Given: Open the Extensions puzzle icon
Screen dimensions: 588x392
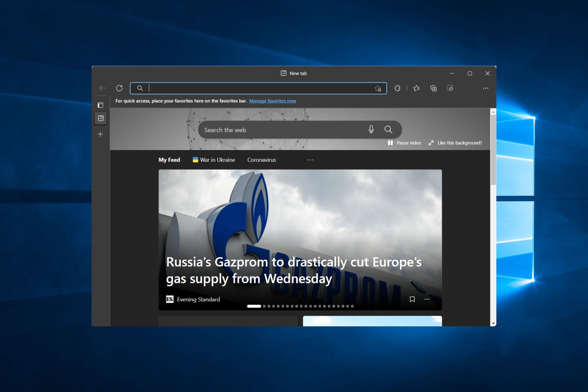Looking at the screenshot, I should tap(398, 88).
